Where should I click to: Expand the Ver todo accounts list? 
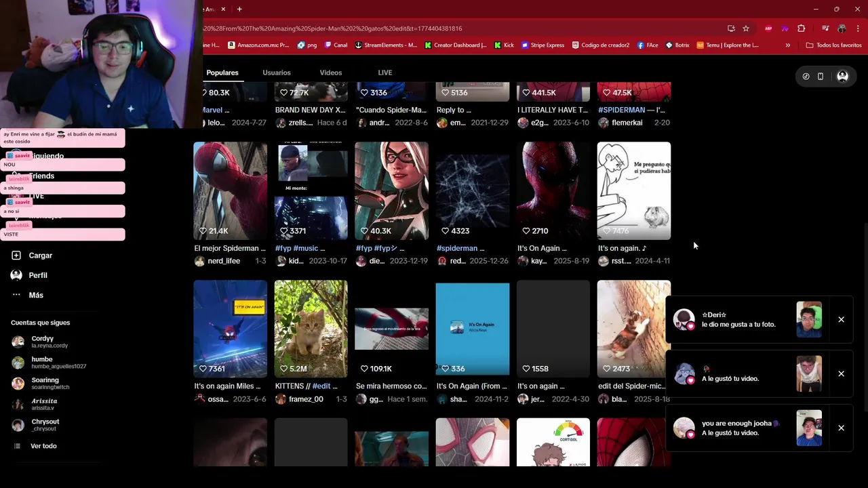35,446
